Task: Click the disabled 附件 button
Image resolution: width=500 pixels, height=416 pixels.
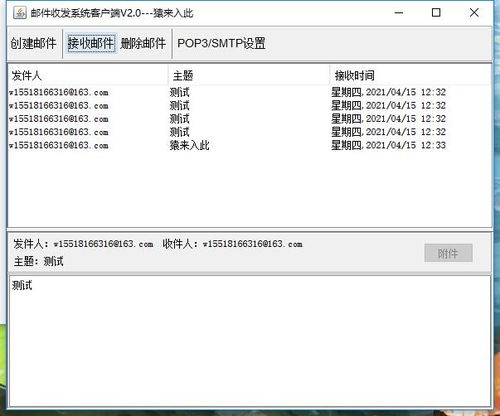Action: coord(448,253)
